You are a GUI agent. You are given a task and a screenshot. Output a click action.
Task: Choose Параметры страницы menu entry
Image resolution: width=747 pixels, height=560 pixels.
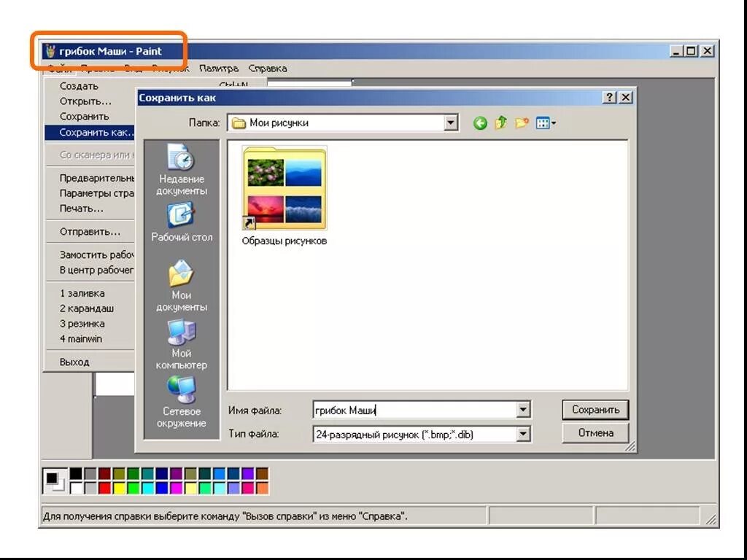click(x=90, y=193)
